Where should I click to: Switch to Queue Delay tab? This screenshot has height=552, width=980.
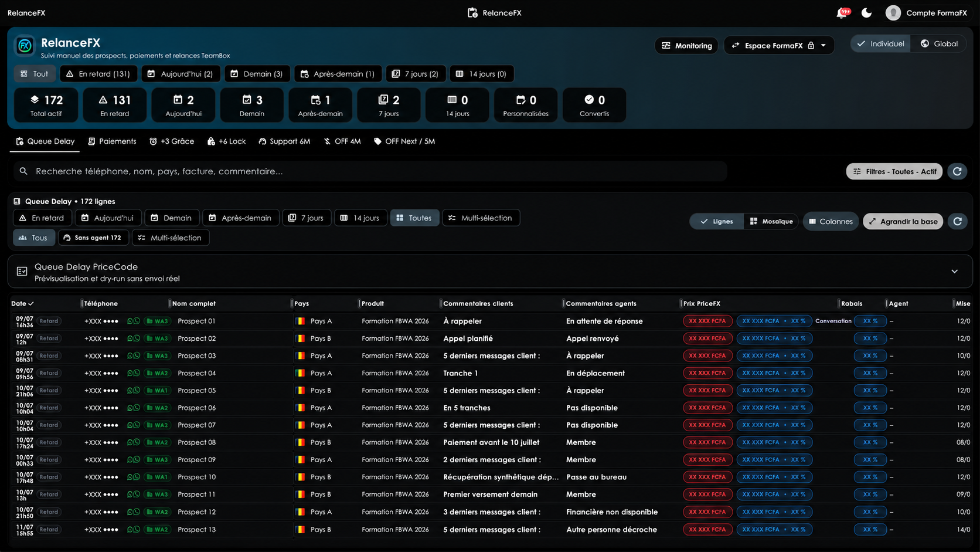[45, 141]
